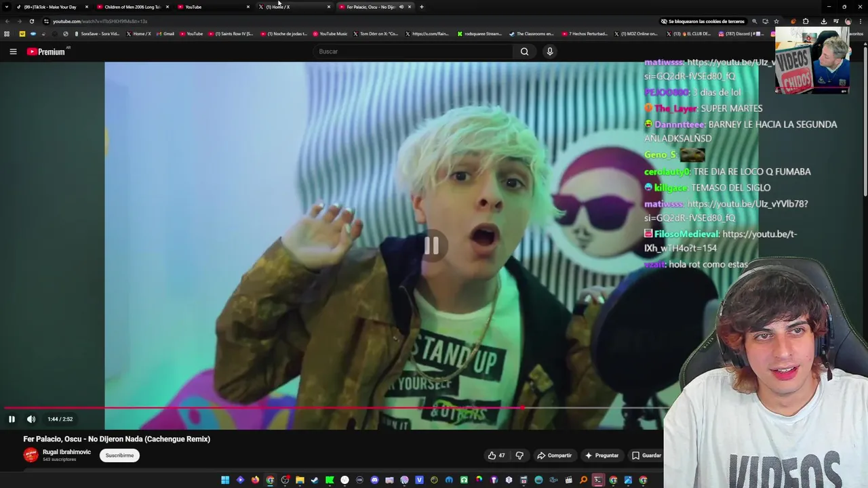Pause the video using bottom-left control
868x488 pixels.
click(12, 419)
